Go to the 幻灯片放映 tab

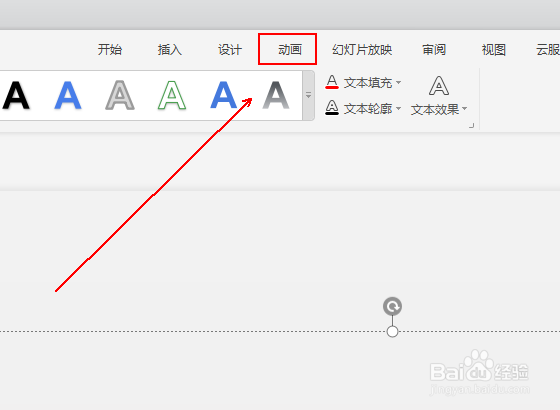362,50
